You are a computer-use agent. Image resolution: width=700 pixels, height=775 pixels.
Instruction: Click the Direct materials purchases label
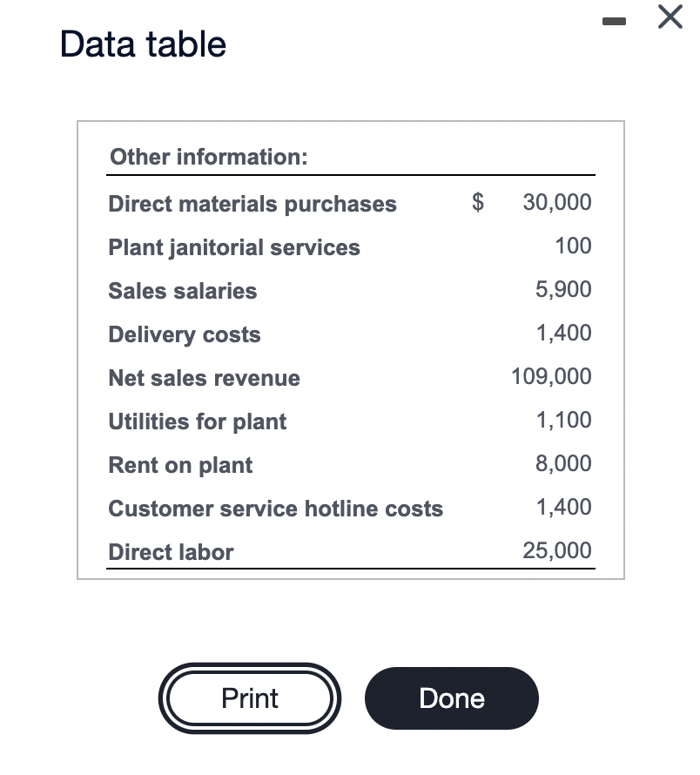(x=252, y=204)
